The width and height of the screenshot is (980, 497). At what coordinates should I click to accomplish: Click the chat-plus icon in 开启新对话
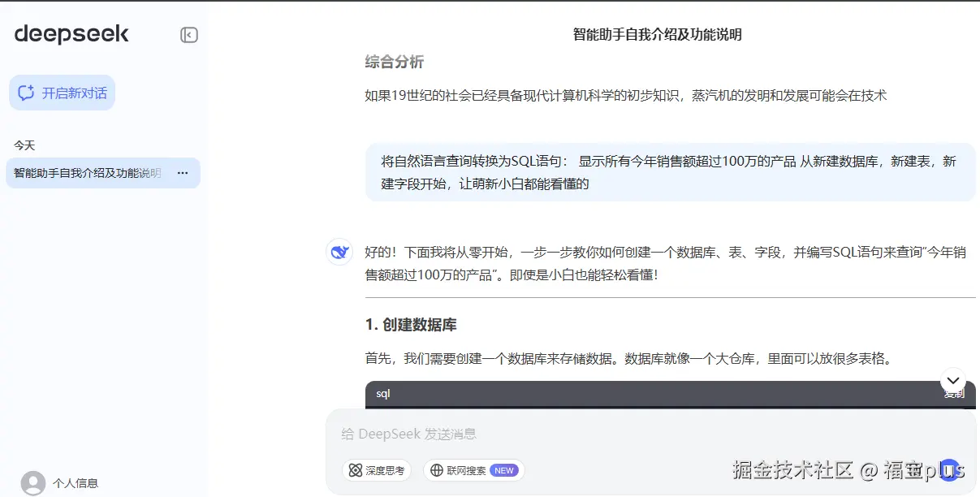(x=26, y=93)
